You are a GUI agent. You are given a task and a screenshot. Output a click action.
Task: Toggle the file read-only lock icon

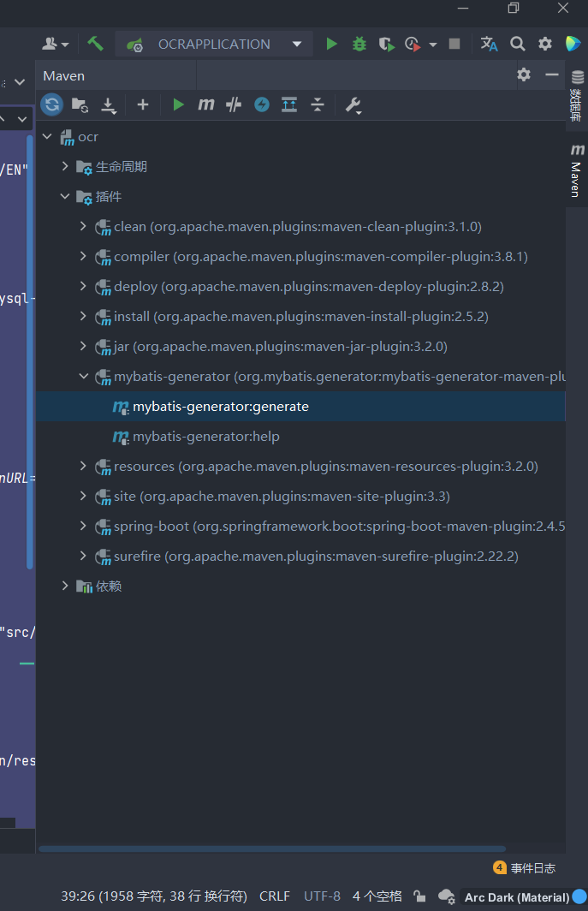(x=419, y=896)
